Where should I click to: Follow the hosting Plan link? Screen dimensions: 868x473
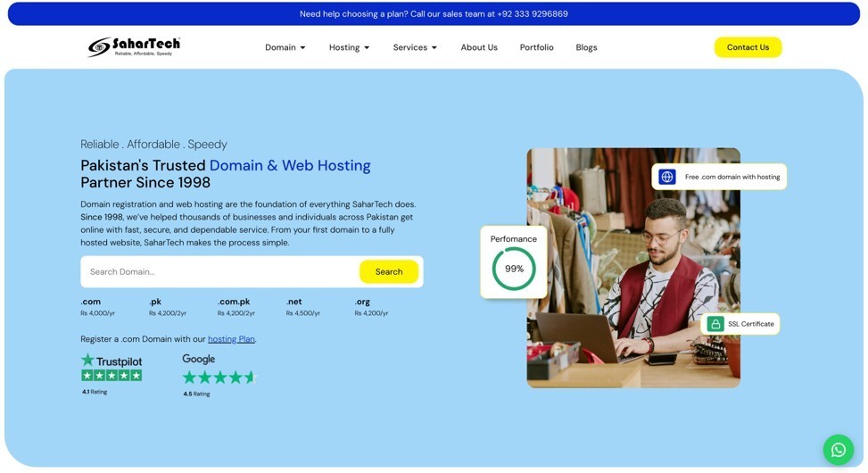point(231,339)
